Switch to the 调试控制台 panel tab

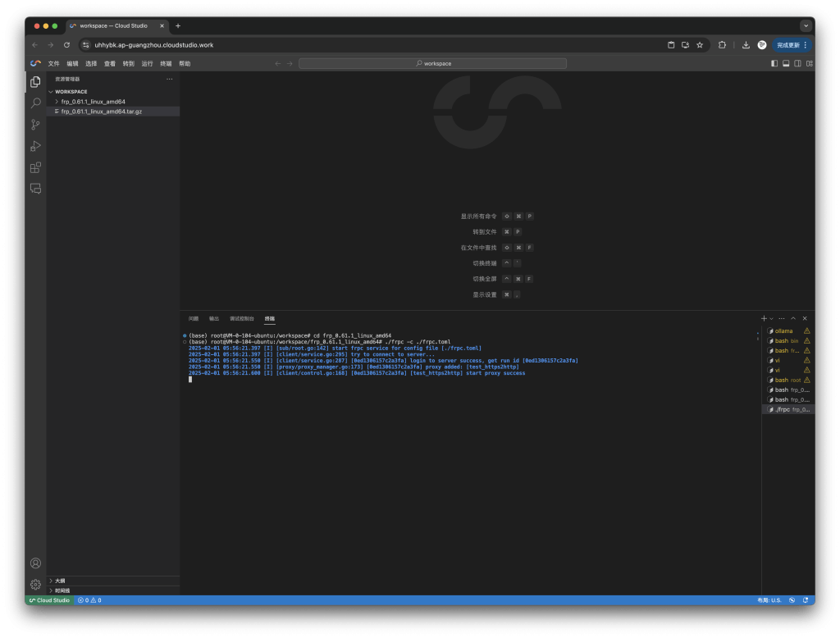click(242, 319)
